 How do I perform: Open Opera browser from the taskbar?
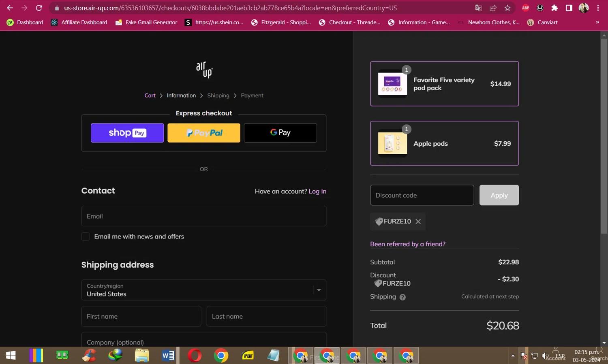point(195,355)
